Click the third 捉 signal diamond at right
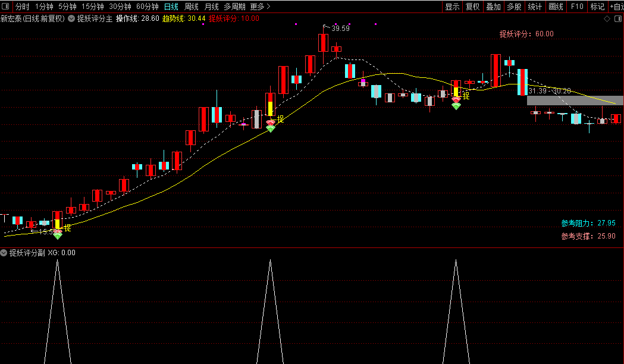 point(456,104)
